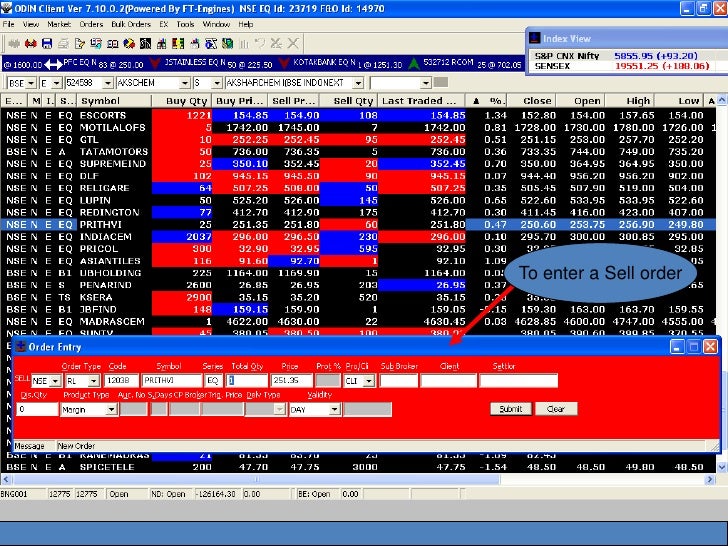Screen dimensions: 728x546
Task: Click the greyed-out large X toolbar icon
Action: [x=293, y=44]
